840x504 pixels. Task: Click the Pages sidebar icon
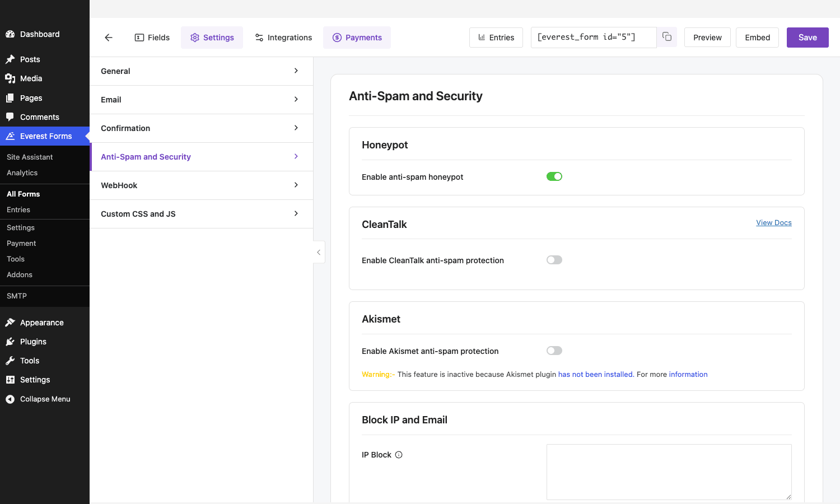coord(10,98)
